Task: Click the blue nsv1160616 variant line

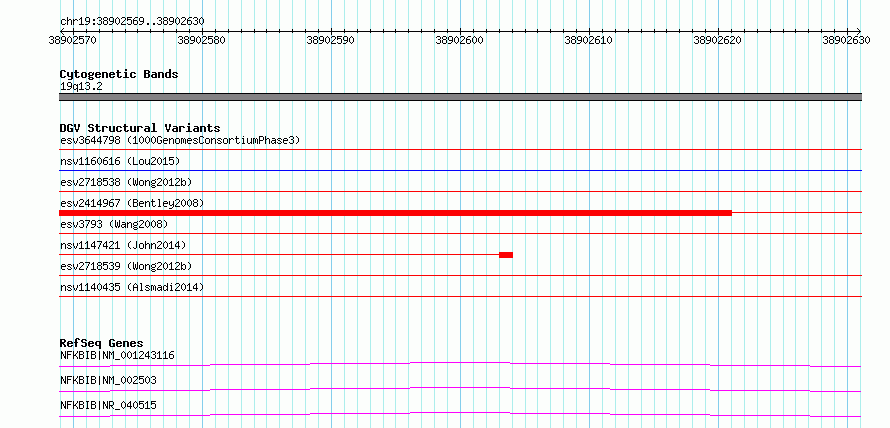Action: point(460,170)
